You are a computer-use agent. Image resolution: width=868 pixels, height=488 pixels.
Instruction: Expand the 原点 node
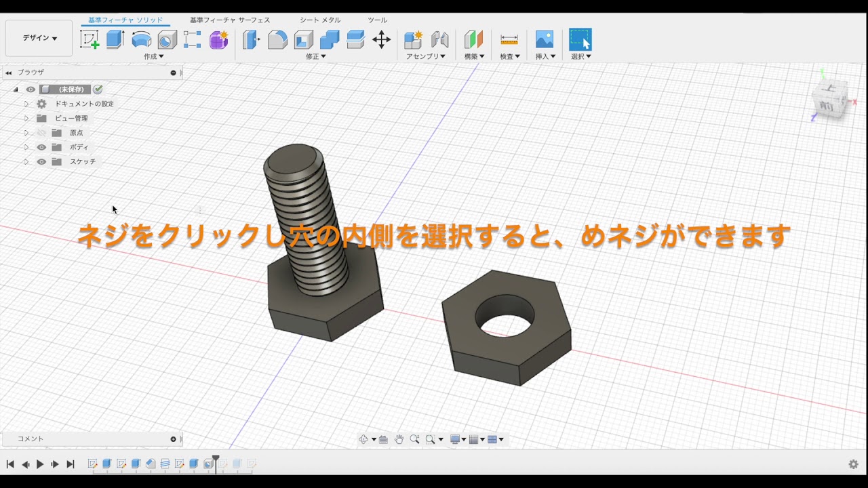26,133
